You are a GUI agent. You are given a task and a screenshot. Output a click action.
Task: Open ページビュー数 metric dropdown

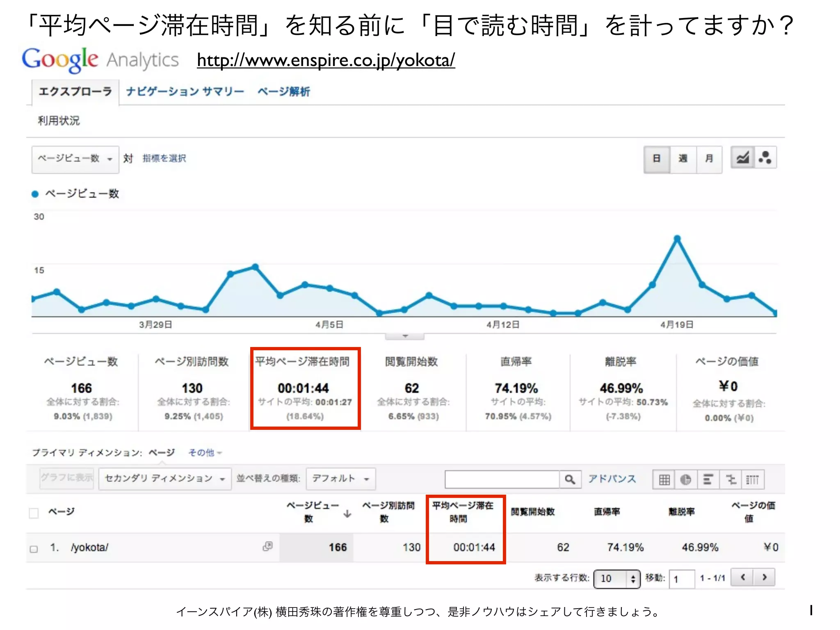75,159
